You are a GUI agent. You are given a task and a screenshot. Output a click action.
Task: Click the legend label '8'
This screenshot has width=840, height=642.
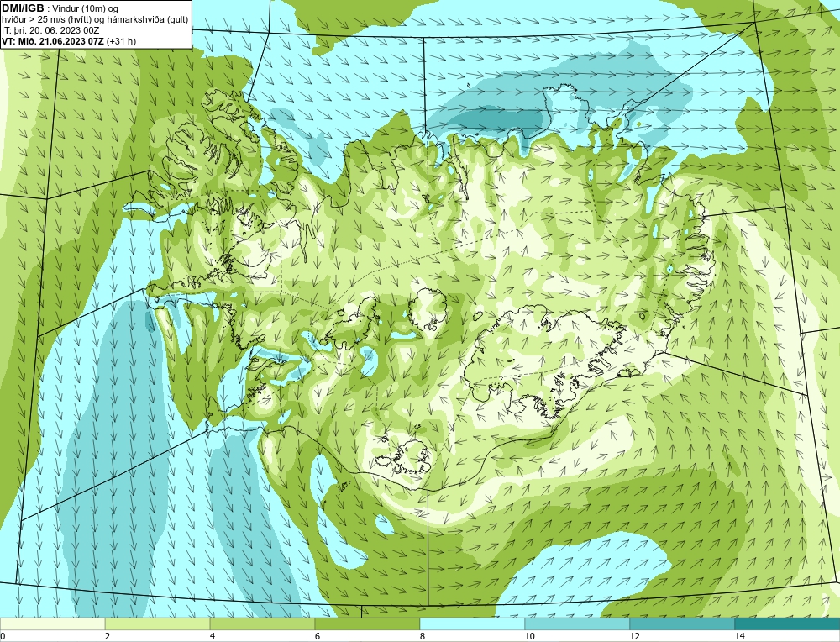[423, 636]
